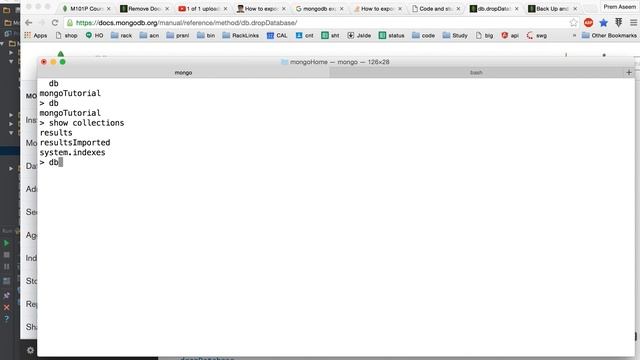Open the YouTube '1 of 1 upload' tab
This screenshot has width=640, height=360.
coord(201,9)
